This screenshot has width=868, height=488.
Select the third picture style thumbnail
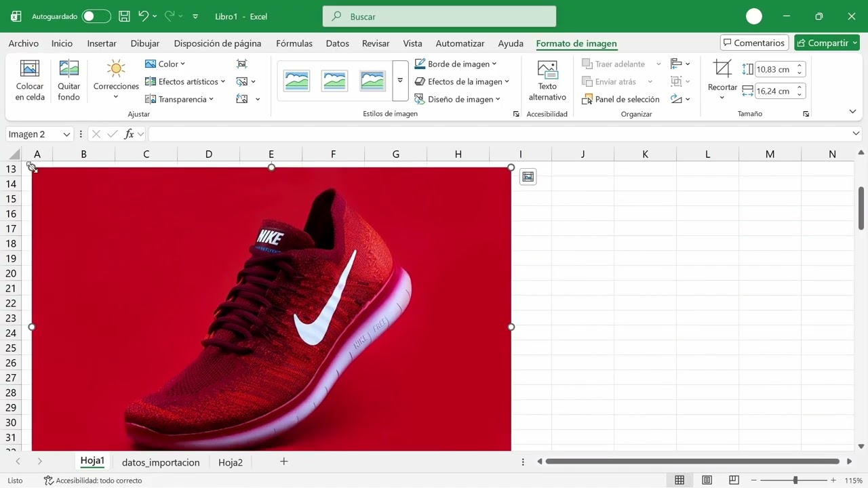(x=372, y=81)
